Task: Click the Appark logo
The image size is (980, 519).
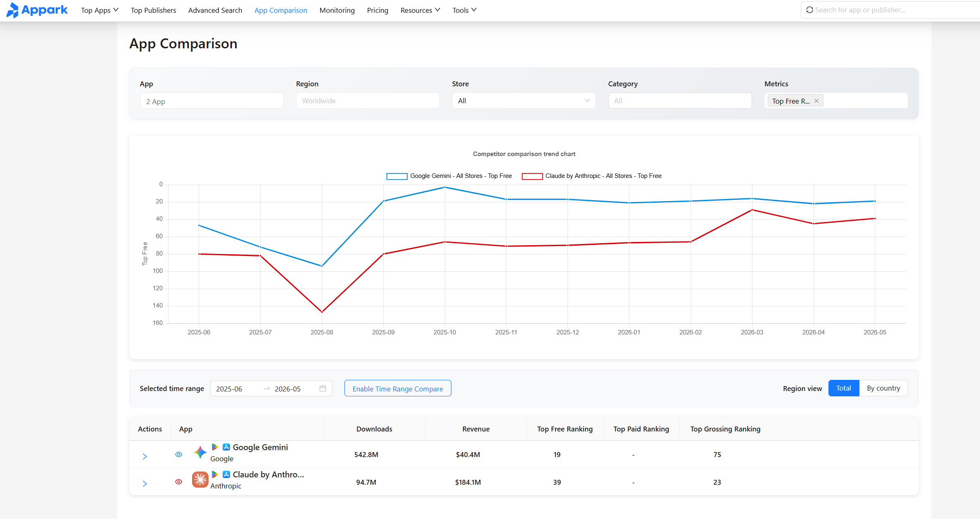Action: tap(37, 10)
